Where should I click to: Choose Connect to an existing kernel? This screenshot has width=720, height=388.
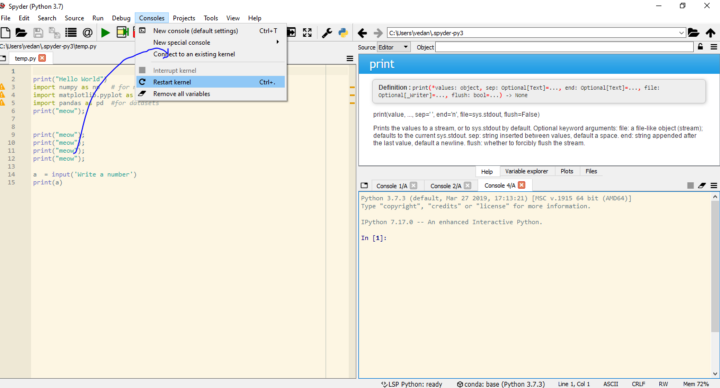click(x=211, y=54)
